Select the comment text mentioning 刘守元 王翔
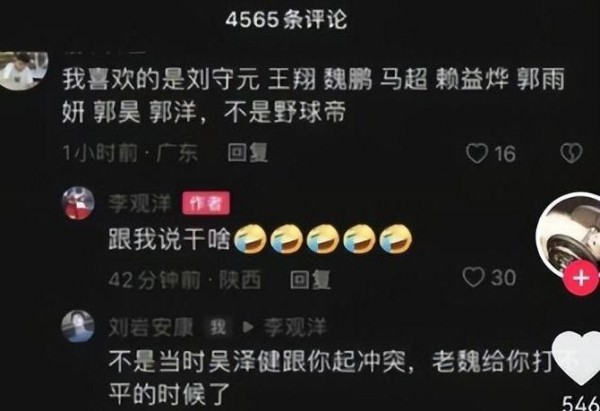The width and height of the screenshot is (600, 411). (x=313, y=96)
